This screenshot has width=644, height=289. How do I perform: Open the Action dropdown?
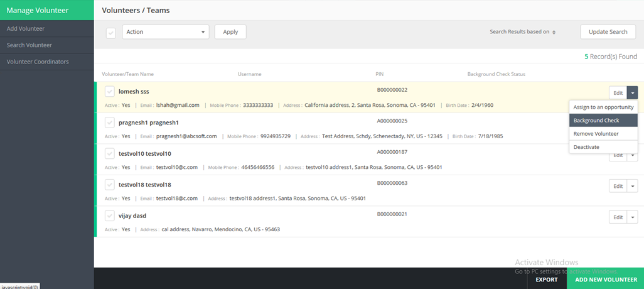[x=166, y=31]
